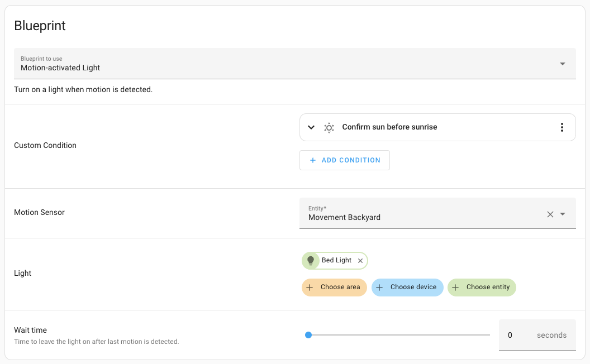Clear the Movement Backyard entity selection

(x=550, y=214)
